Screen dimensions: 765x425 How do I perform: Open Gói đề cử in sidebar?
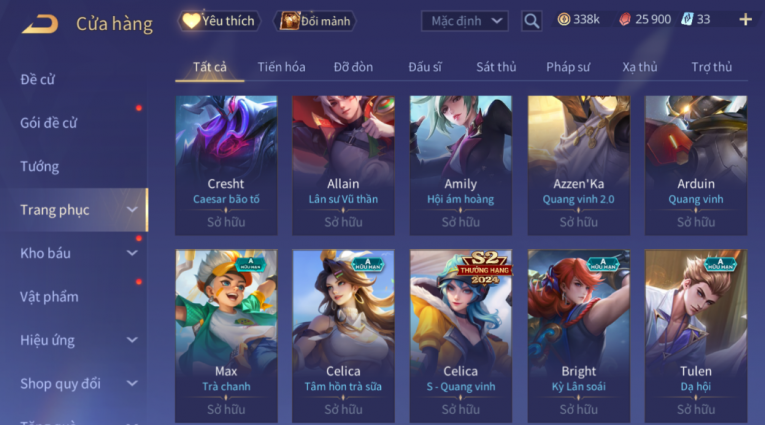click(49, 122)
